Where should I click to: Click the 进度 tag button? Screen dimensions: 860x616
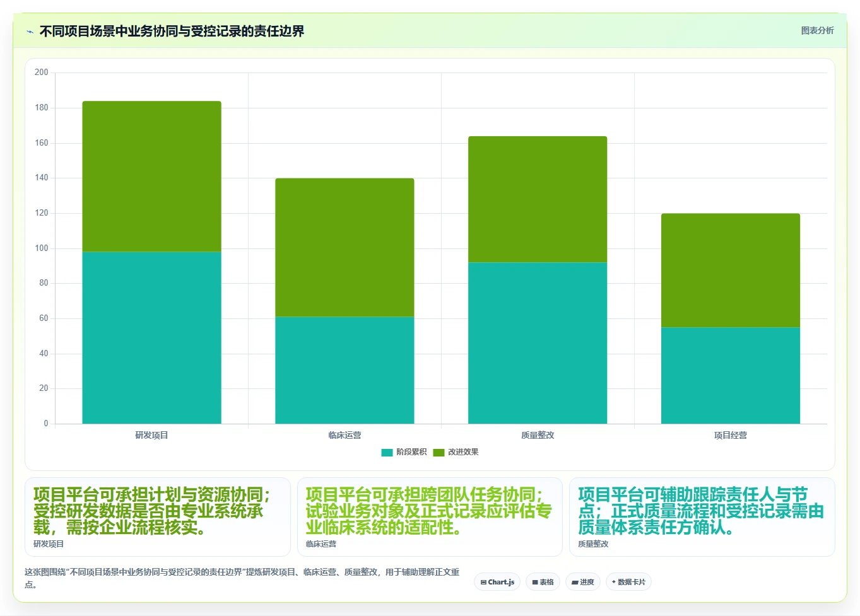(583, 582)
